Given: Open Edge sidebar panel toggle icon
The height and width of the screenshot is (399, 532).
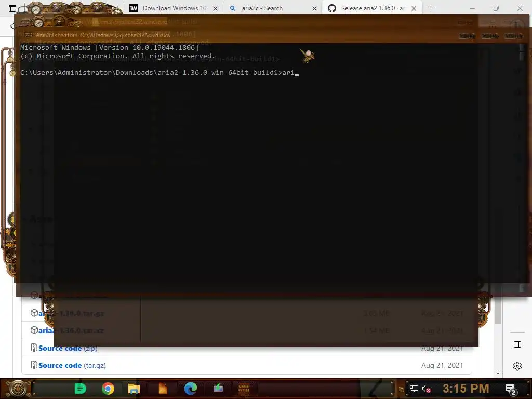Looking at the screenshot, I should (517, 345).
